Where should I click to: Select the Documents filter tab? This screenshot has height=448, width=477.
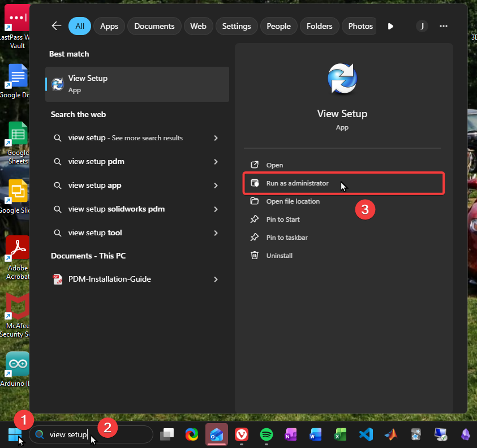[x=154, y=26]
